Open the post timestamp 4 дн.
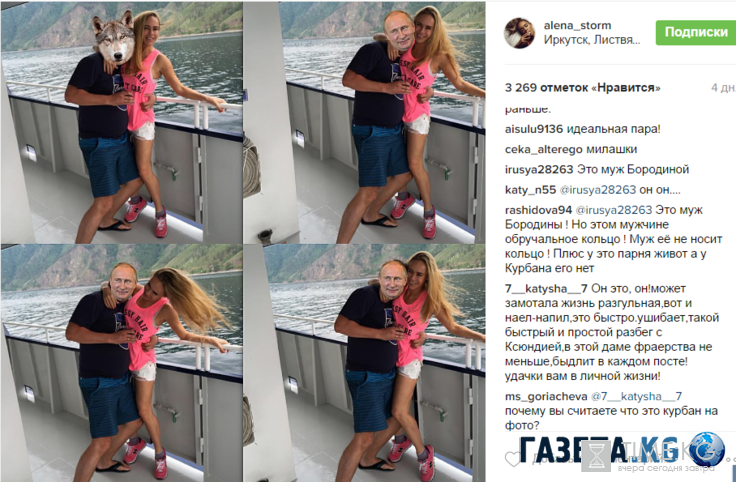The width and height of the screenshot is (736, 482). (723, 88)
